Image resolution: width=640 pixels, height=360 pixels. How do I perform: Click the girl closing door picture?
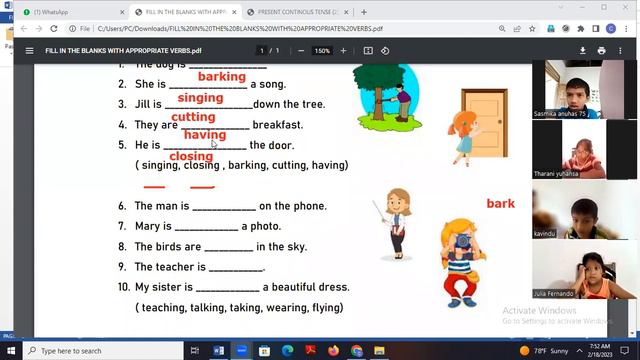tap(478, 127)
